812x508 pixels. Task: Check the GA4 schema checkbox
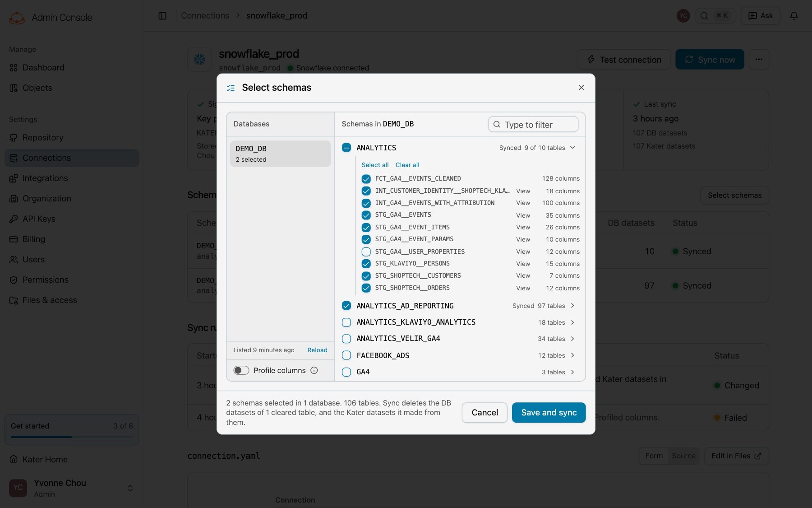346,372
